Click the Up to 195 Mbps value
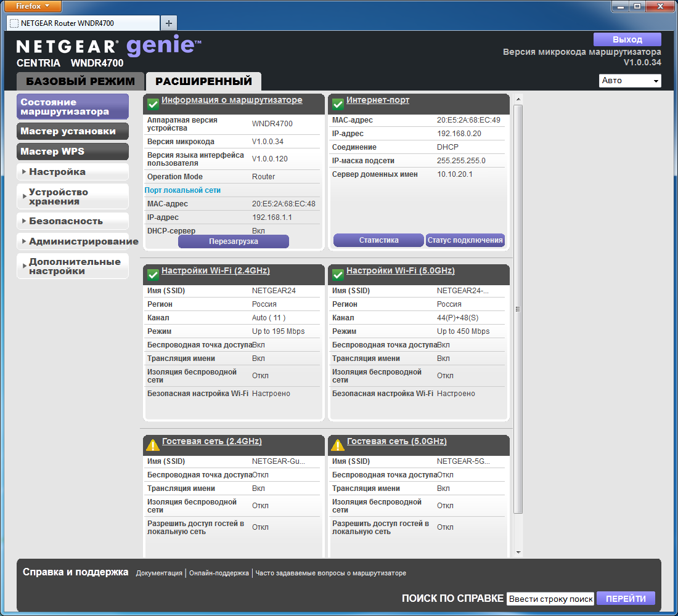Image resolution: width=678 pixels, height=616 pixels. [279, 331]
